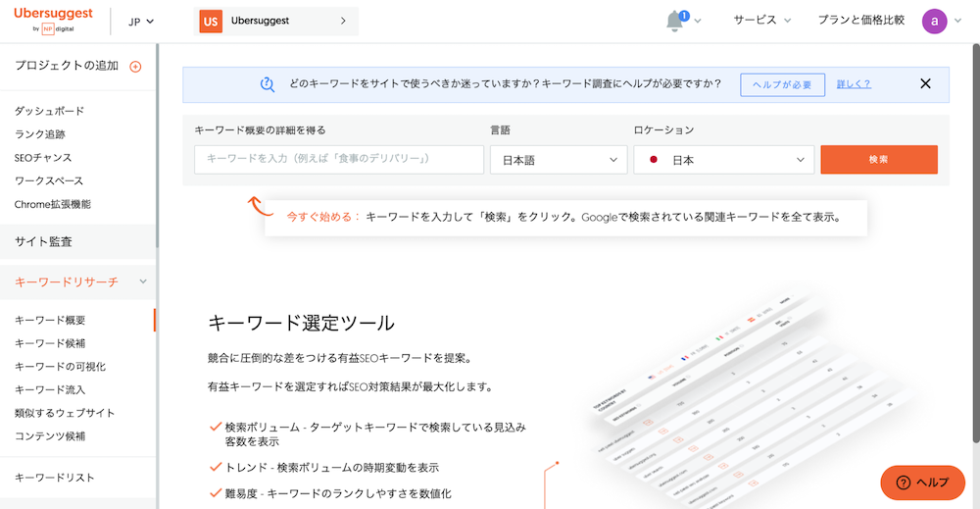
Task: Open キーワードリスト
Action: tap(54, 477)
